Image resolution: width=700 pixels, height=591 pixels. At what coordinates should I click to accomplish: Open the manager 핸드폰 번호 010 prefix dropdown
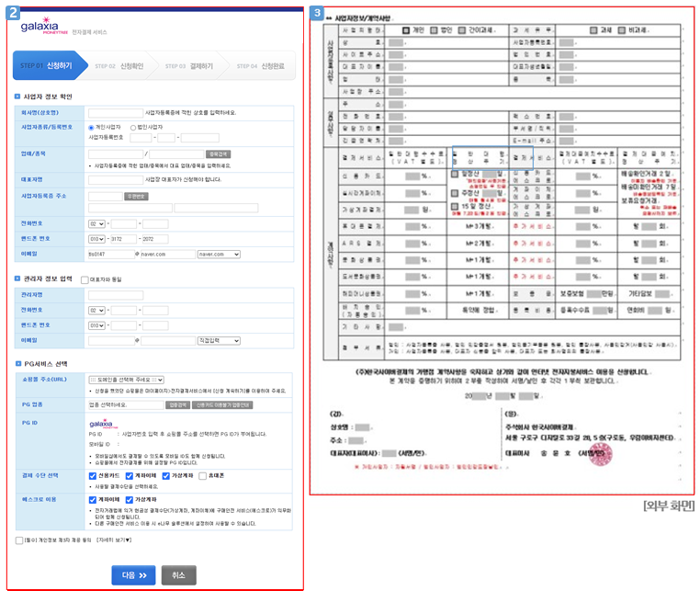(96, 325)
